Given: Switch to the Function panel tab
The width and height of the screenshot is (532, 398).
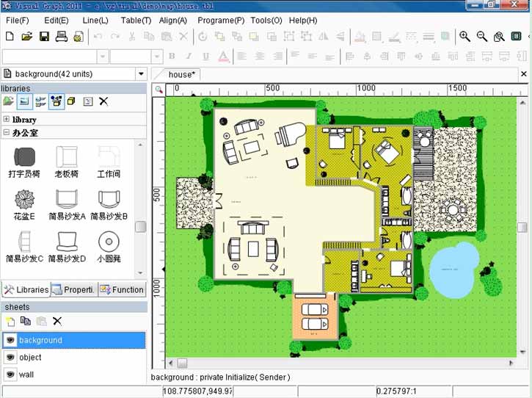Looking at the screenshot, I should 122,289.
